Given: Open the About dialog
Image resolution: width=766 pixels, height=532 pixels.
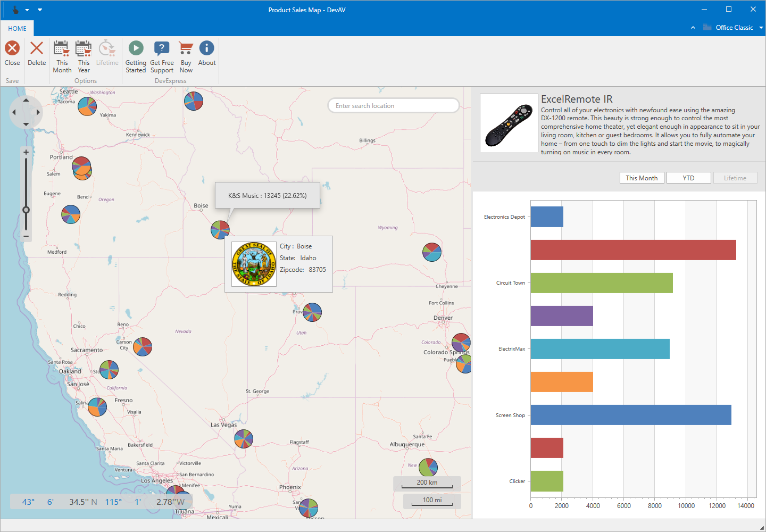Looking at the screenshot, I should [x=207, y=54].
